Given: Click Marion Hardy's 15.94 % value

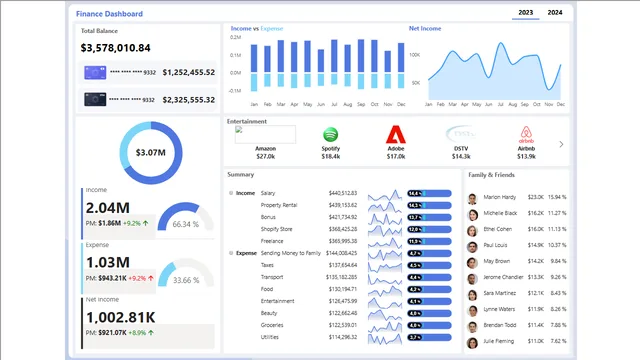Looking at the screenshot, I should pos(557,197).
